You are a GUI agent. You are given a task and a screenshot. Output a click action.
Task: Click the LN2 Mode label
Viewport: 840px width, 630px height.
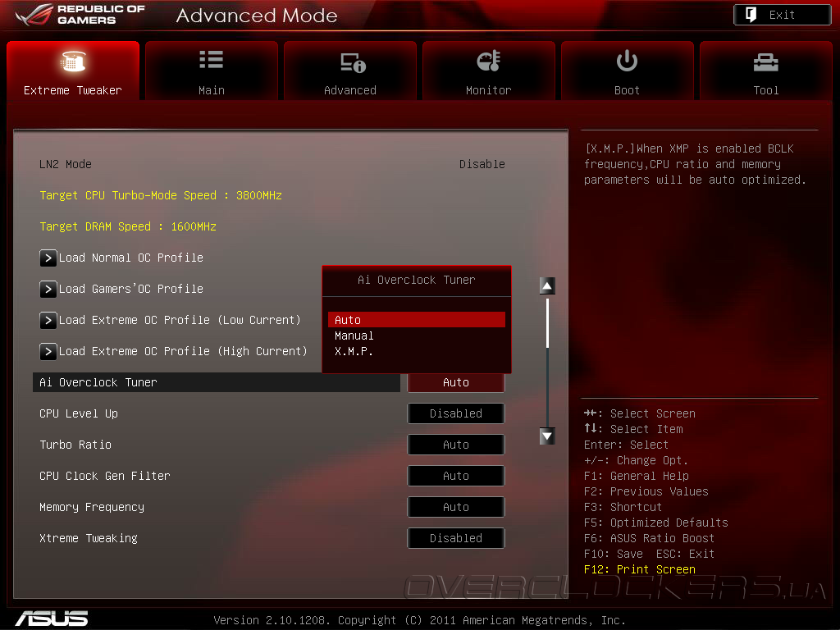[x=66, y=164]
